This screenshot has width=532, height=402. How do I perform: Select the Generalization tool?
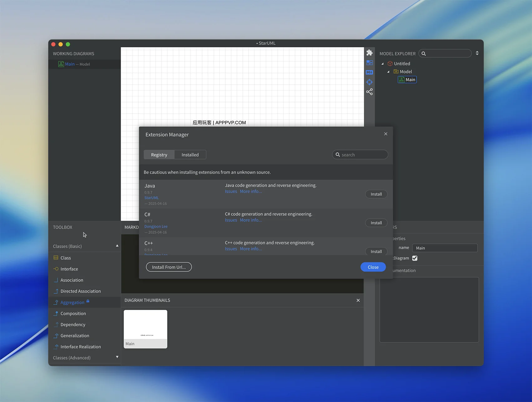[74, 336]
